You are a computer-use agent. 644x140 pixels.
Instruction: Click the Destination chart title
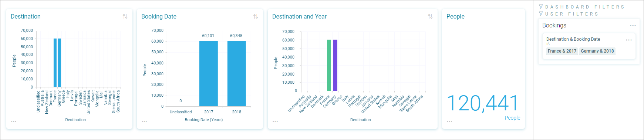click(26, 16)
